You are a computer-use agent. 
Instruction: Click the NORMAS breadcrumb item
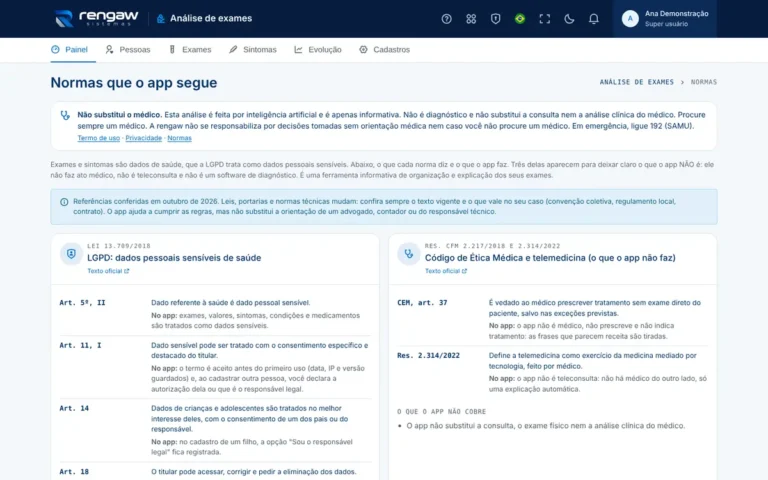pyautogui.click(x=704, y=82)
